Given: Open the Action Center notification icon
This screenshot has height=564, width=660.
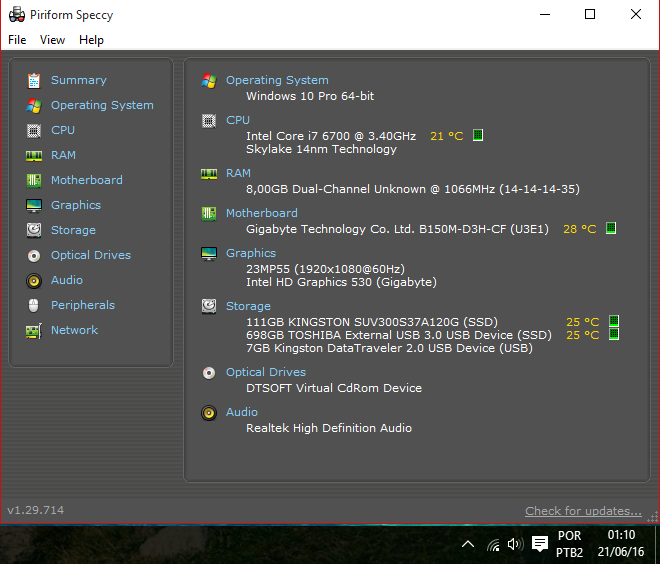Looking at the screenshot, I should tap(540, 544).
